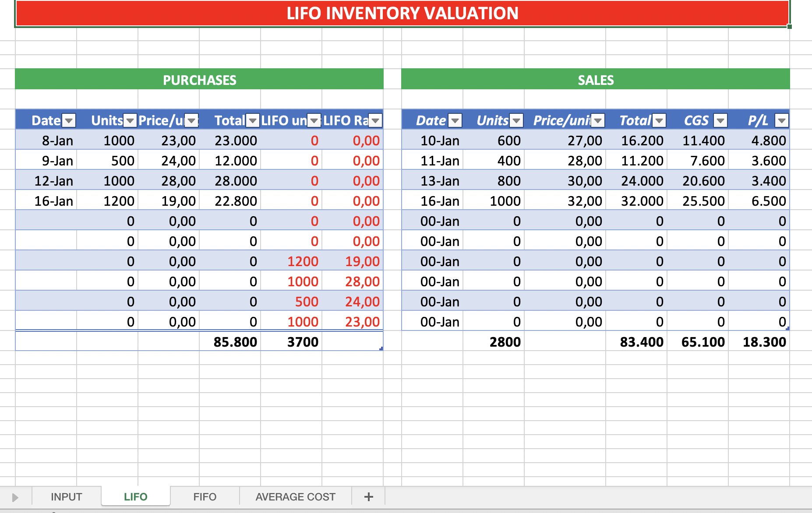
Task: Select CGS cell 11.400
Action: 698,141
